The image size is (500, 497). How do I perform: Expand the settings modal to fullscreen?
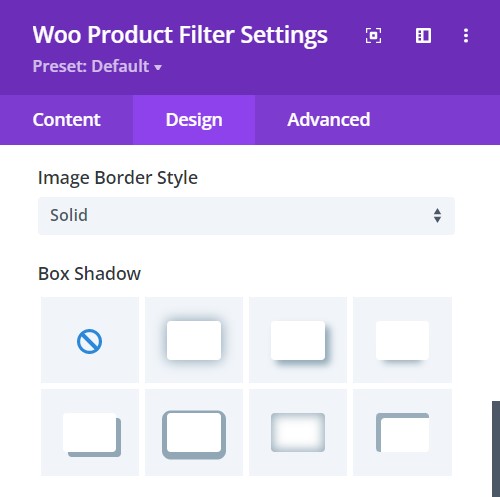pos(373,35)
